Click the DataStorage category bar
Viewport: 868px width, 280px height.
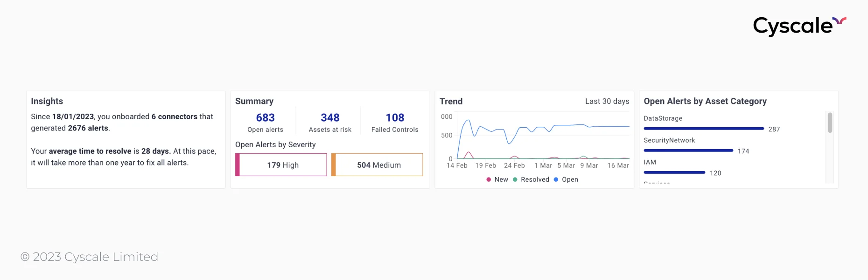click(703, 129)
